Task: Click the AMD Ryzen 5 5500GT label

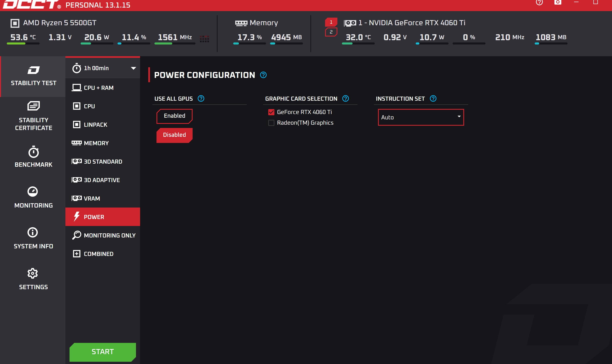Action: pyautogui.click(x=60, y=23)
